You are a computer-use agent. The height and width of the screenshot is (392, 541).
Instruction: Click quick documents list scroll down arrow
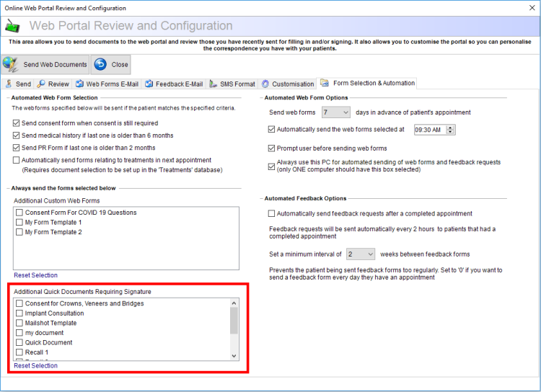tap(234, 356)
